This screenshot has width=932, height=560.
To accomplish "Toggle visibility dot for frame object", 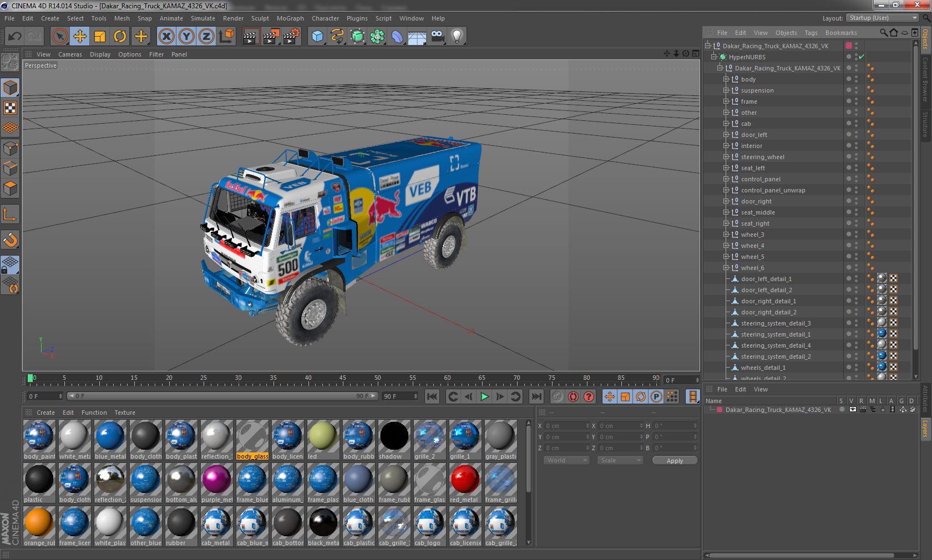I will pos(848,101).
